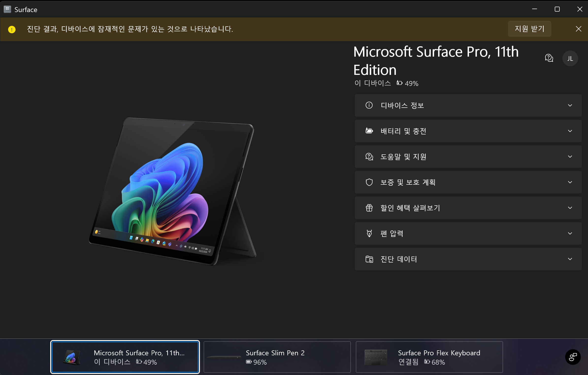Click the Surface app icon in title bar
This screenshot has height=375, width=588.
coord(7,9)
